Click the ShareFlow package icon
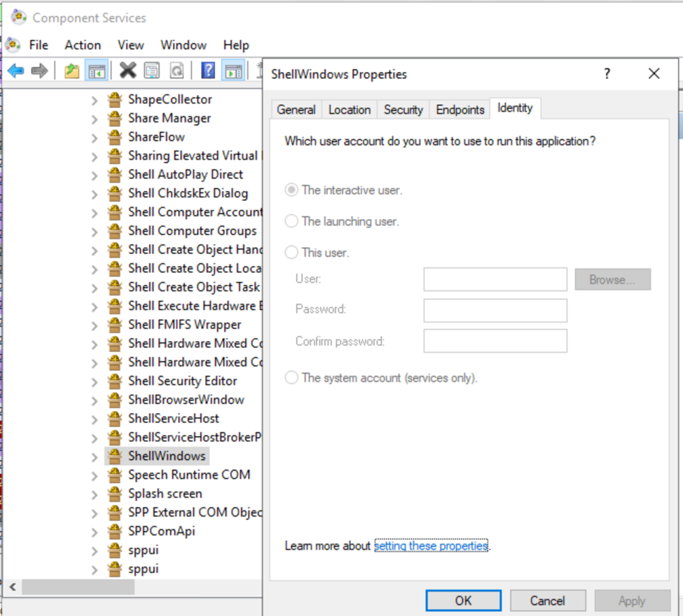683x616 pixels. coord(115,136)
